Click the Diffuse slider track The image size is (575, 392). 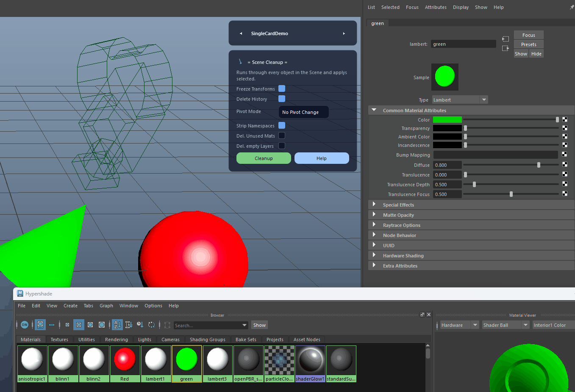click(x=511, y=165)
